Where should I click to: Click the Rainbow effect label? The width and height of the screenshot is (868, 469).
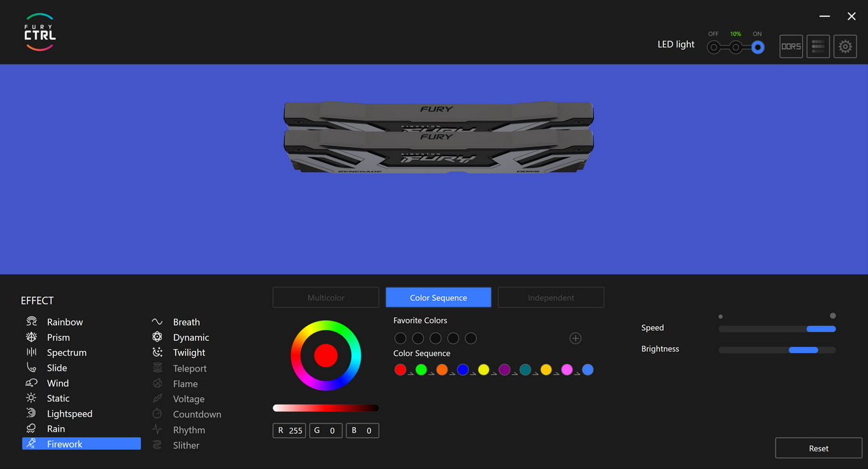click(x=65, y=322)
